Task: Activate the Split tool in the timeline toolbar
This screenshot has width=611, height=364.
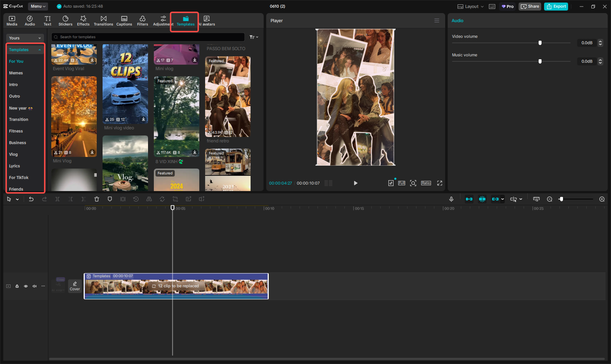Action: tap(57, 199)
